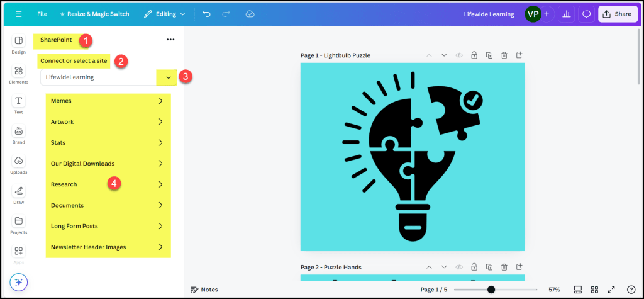The image size is (644, 299).
Task: Open the comments speech bubble icon
Action: (586, 14)
